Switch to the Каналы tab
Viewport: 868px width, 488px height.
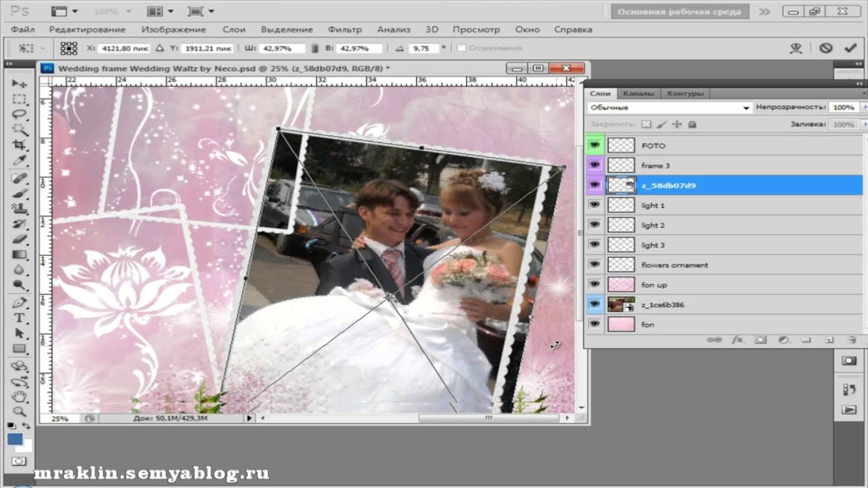tap(638, 94)
